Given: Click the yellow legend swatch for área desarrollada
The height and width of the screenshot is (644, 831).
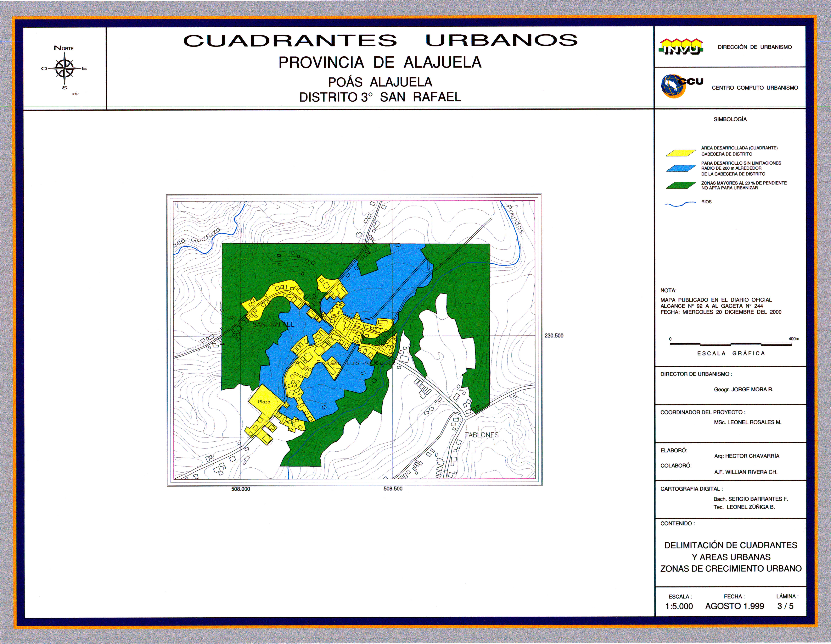Looking at the screenshot, I should 681,153.
